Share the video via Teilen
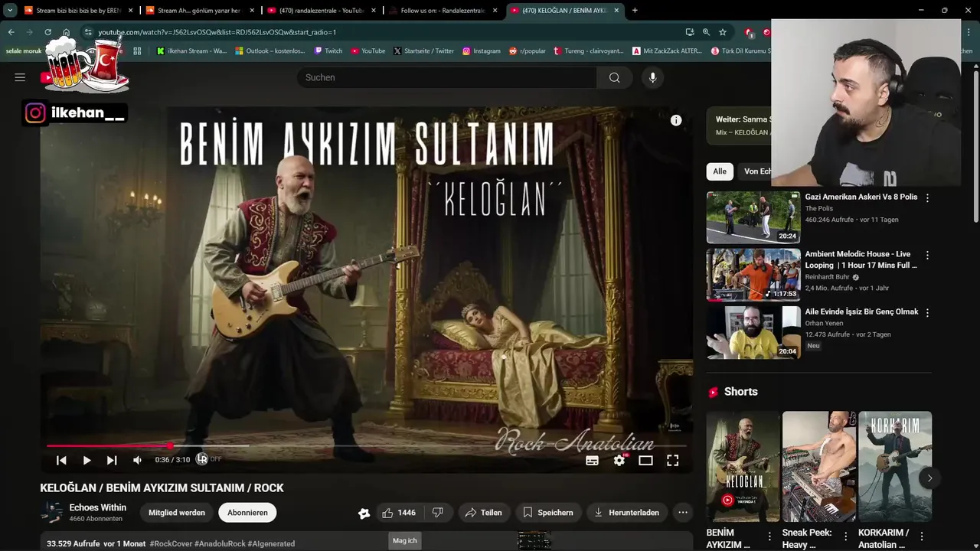The image size is (980, 551). coord(484,513)
